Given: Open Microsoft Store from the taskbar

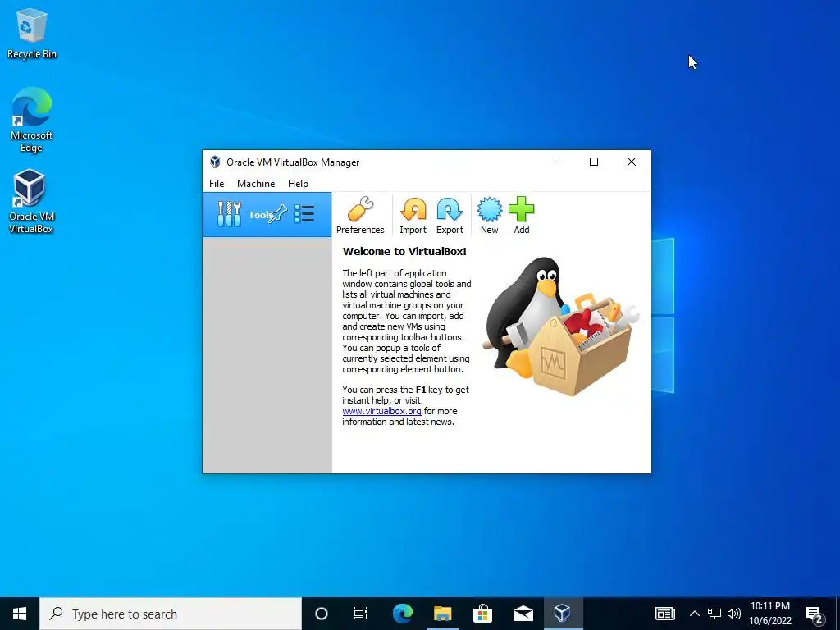Looking at the screenshot, I should point(482,614).
